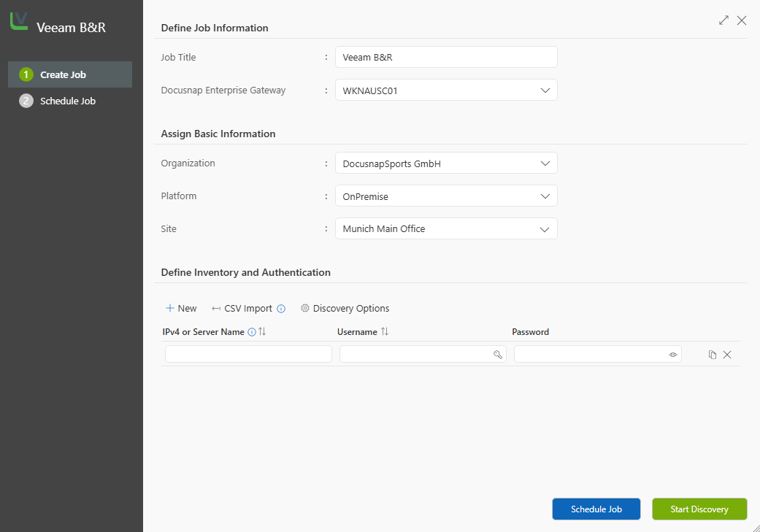
Task: Click the Organization label
Action: click(188, 163)
